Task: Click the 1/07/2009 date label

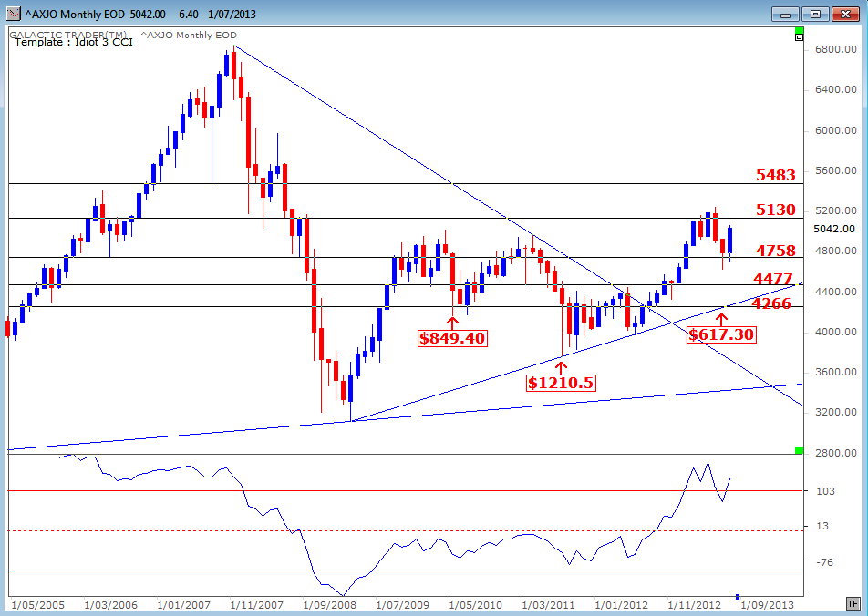Action: (x=402, y=605)
